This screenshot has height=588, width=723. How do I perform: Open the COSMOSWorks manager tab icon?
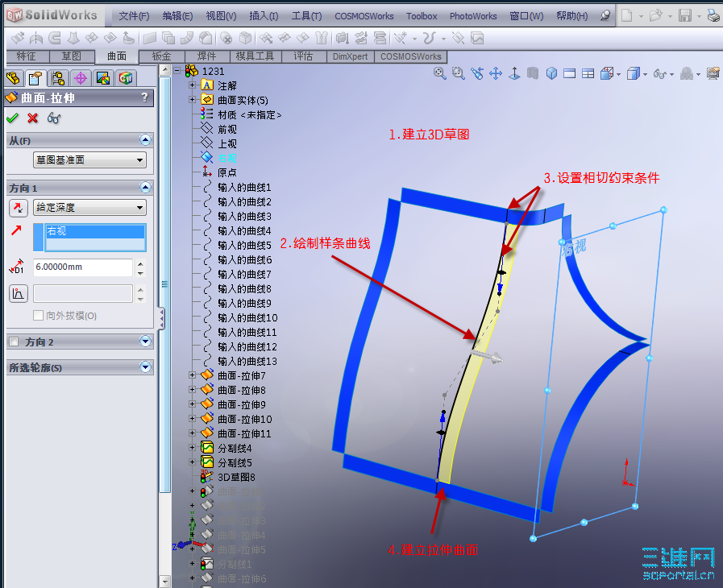pyautogui.click(x=126, y=78)
